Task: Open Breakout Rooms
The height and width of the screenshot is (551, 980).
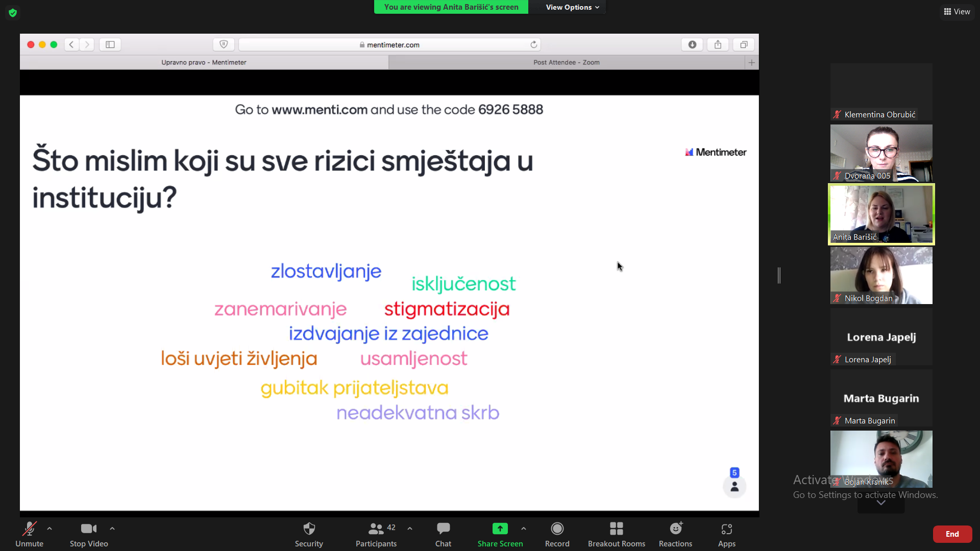Action: coord(617,534)
